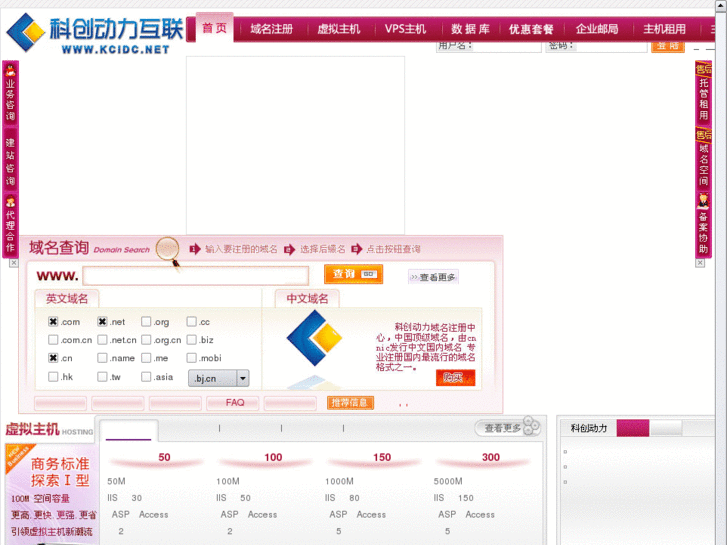Click the 100 hosting plan heading
Image resolution: width=727 pixels, height=545 pixels.
[x=273, y=457]
